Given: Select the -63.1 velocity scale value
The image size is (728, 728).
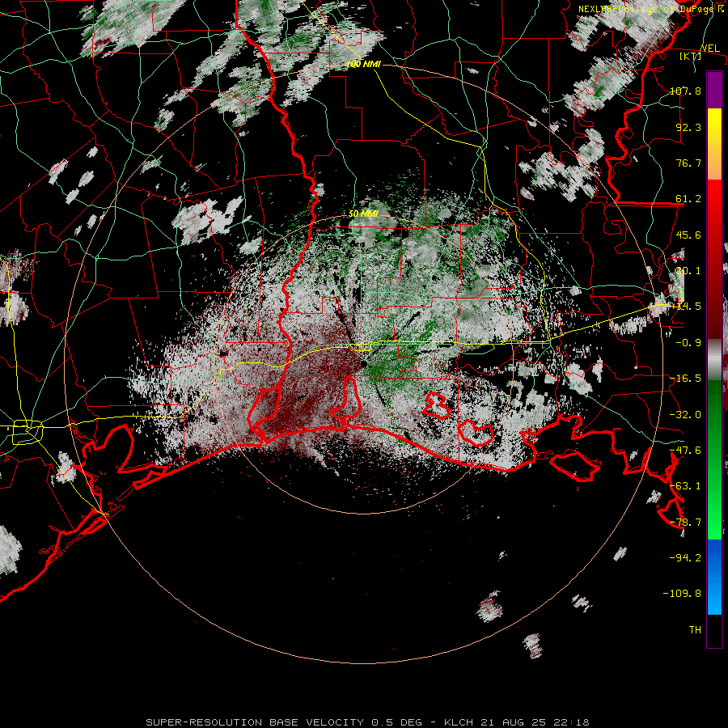Looking at the screenshot, I should [x=685, y=486].
